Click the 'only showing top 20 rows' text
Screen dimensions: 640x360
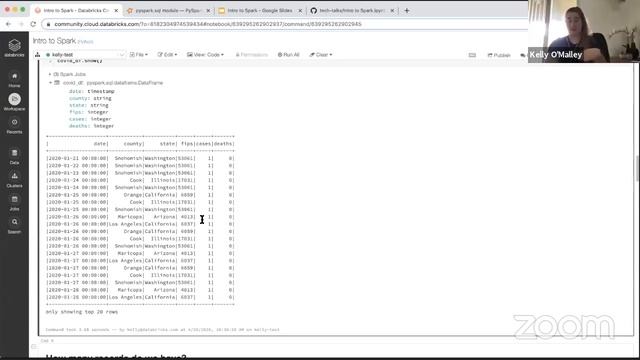[x=82, y=312]
